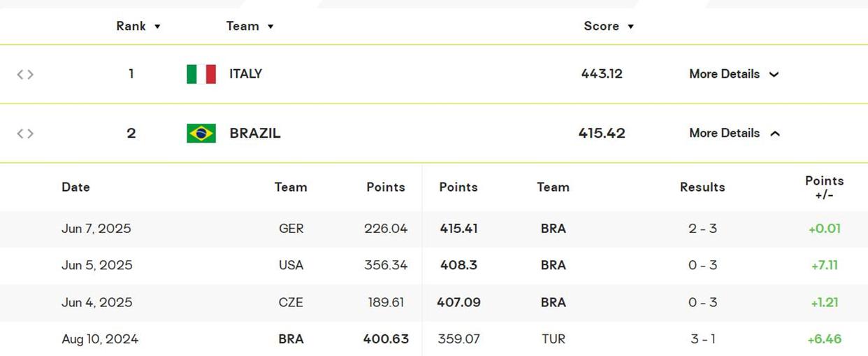868x356 pixels.
Task: Click the +7.11 points change value
Action: [824, 265]
